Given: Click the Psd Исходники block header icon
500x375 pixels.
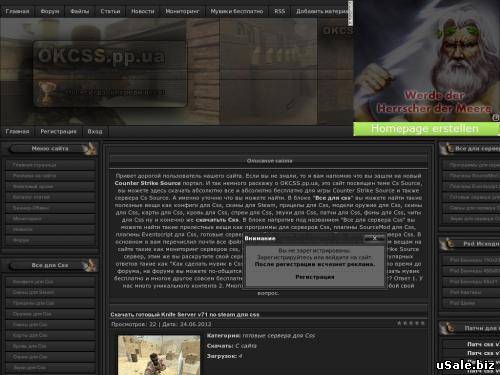Looking at the screenshot, I should (x=446, y=244).
